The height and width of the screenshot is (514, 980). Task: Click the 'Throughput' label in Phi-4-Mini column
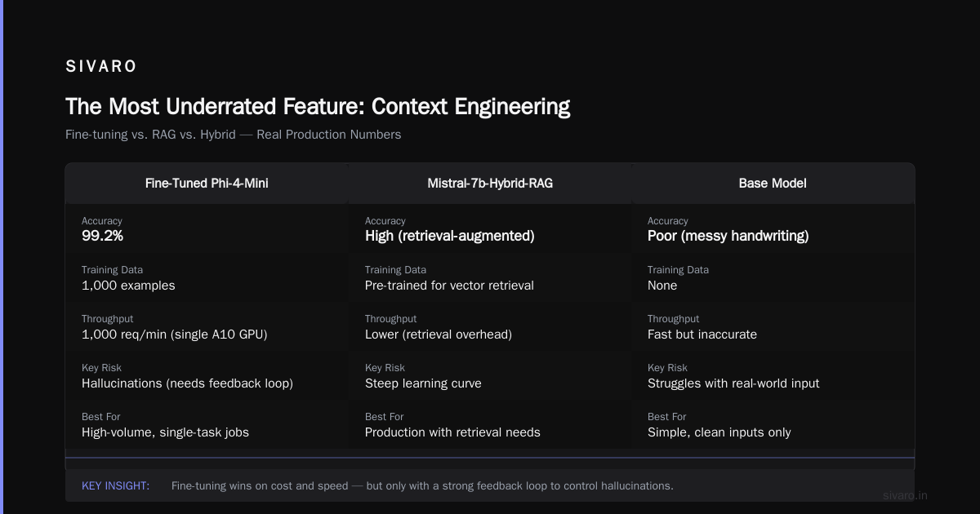[107, 319]
